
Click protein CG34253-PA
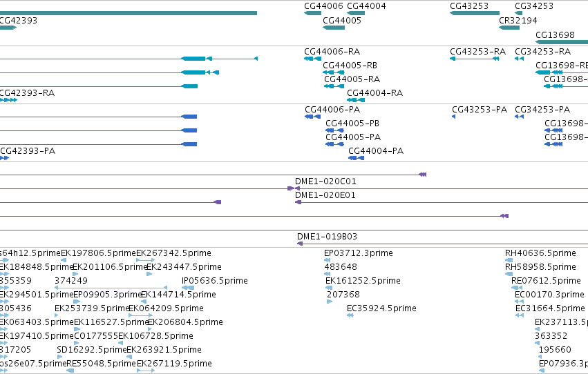click(x=520, y=117)
